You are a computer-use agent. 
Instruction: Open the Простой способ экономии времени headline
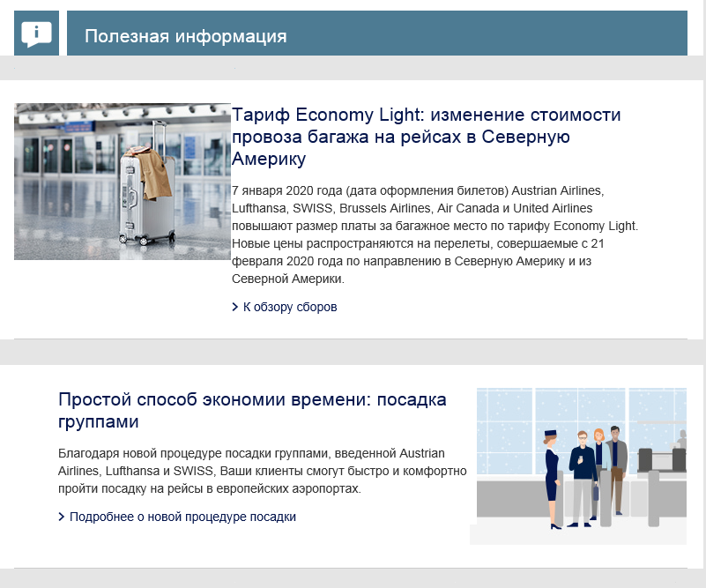point(252,410)
